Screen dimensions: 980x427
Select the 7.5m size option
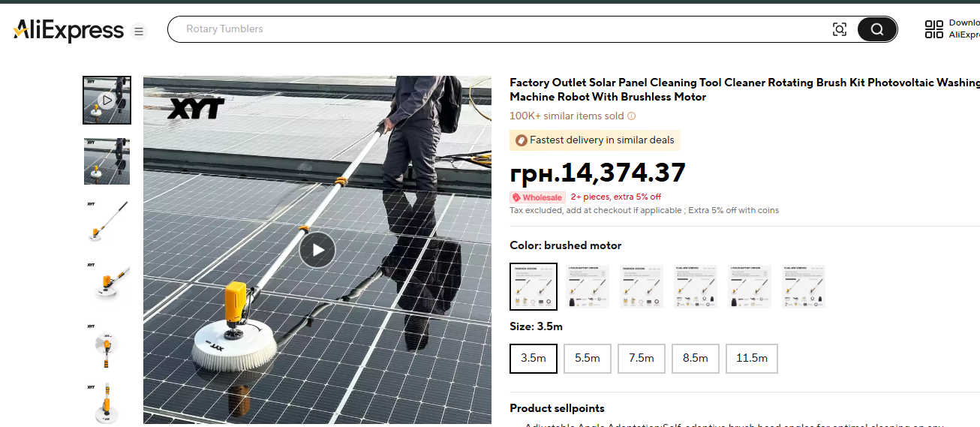[x=641, y=358]
